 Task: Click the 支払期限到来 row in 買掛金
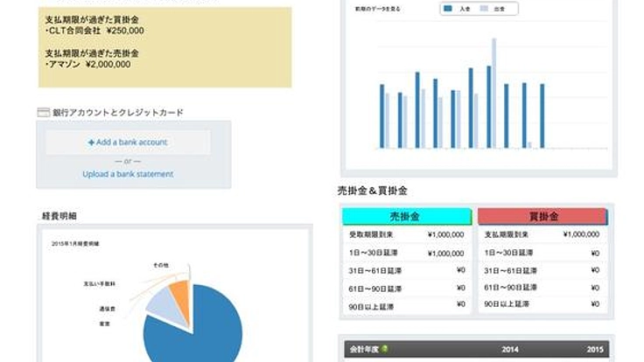click(542, 234)
